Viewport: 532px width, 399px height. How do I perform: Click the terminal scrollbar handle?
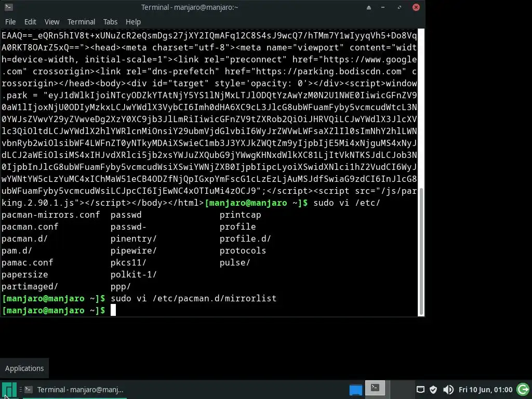(421, 251)
